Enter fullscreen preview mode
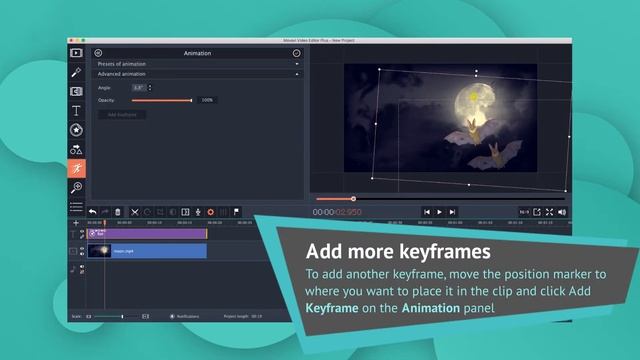The width and height of the screenshot is (640, 360). pyautogui.click(x=550, y=212)
